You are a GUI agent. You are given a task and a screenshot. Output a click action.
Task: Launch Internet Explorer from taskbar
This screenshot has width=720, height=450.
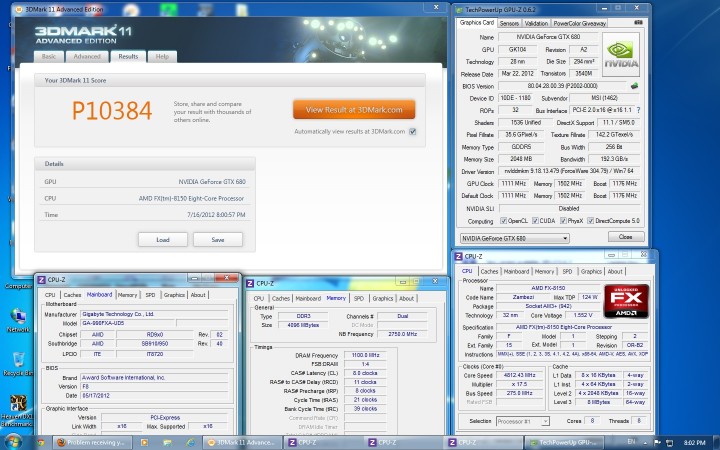click(190, 443)
